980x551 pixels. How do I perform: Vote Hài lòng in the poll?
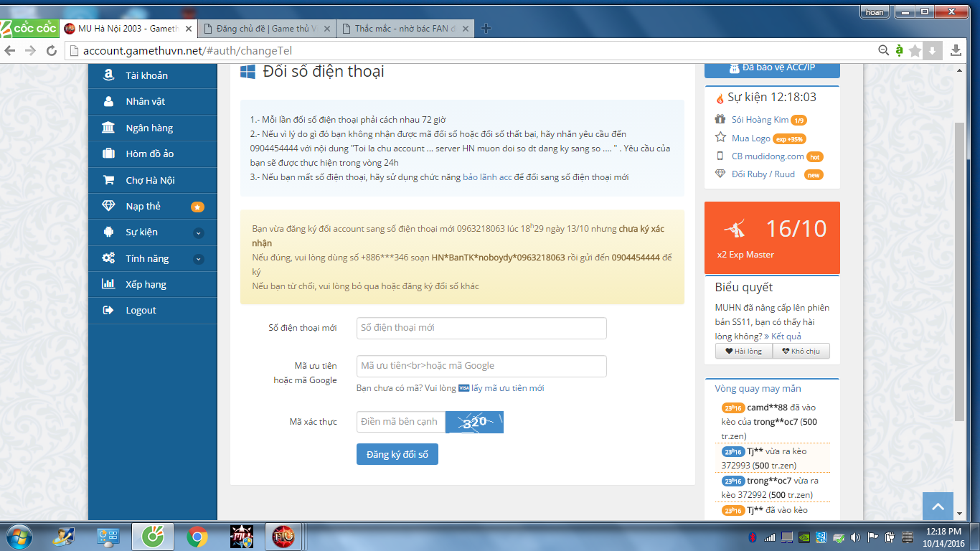(743, 352)
